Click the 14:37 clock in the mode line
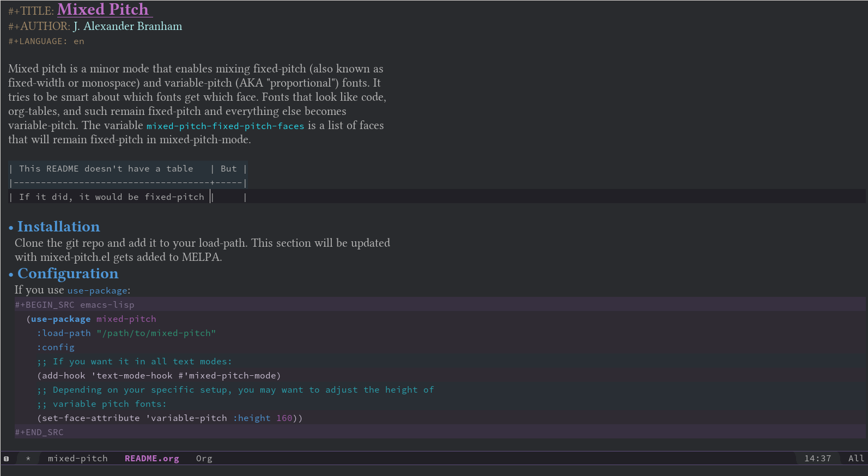868x476 pixels. [x=818, y=459]
